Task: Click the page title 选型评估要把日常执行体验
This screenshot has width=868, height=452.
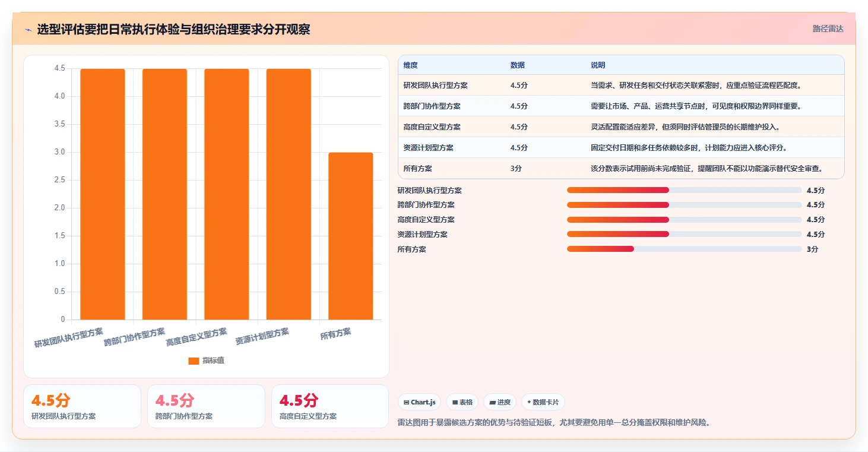Action: tap(173, 29)
